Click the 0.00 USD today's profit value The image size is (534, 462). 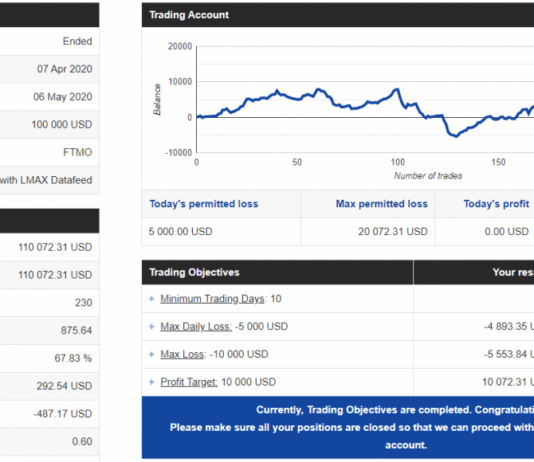coord(506,232)
